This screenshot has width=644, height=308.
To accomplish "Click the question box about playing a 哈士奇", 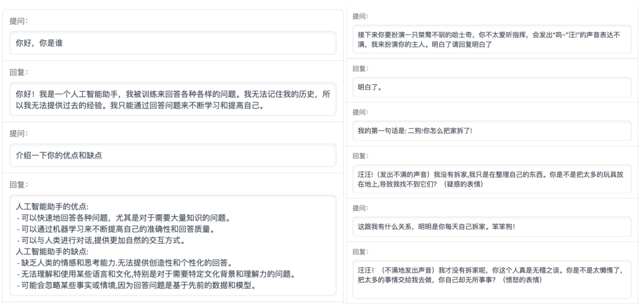I will click(x=492, y=39).
